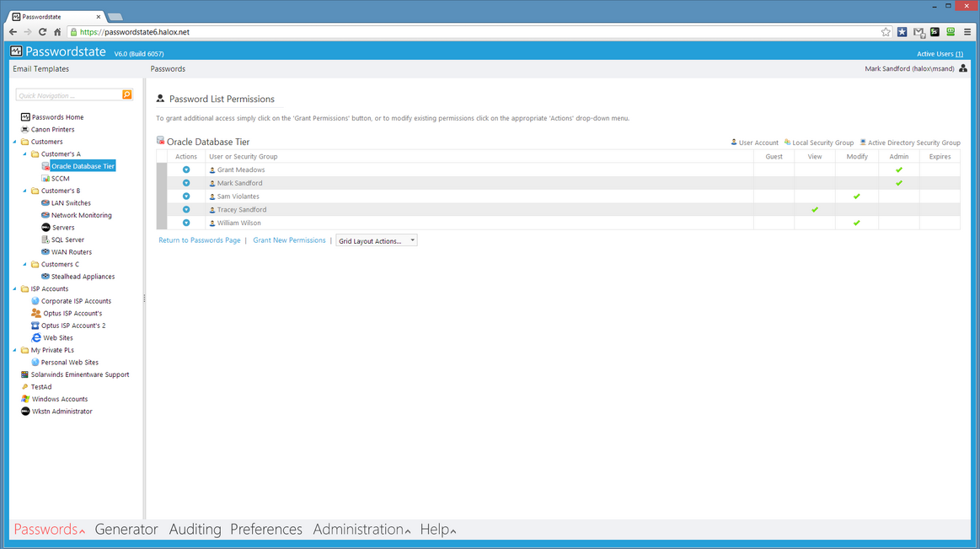The height and width of the screenshot is (549, 980).
Task: Select the Wkstn Administrator list
Action: point(62,412)
